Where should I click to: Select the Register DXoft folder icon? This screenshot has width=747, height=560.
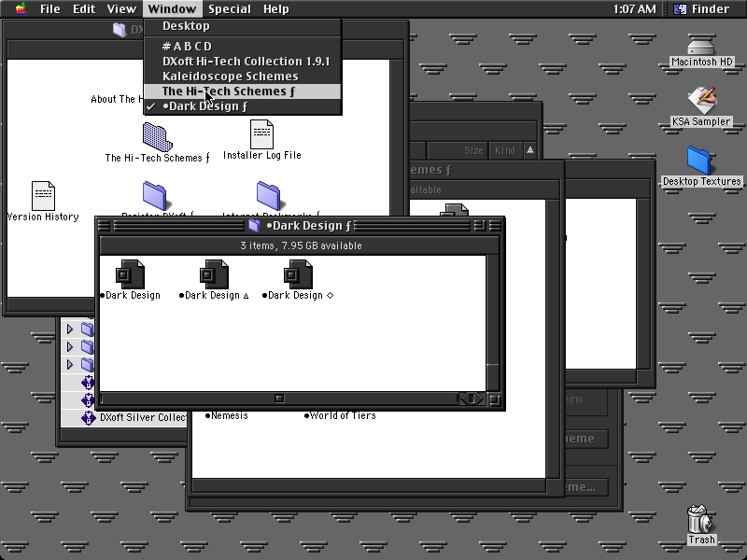click(x=154, y=196)
